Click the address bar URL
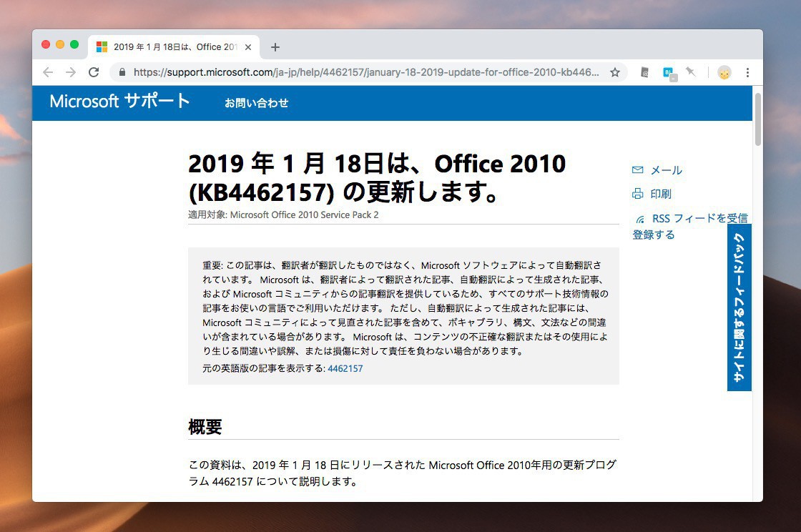 [366, 72]
